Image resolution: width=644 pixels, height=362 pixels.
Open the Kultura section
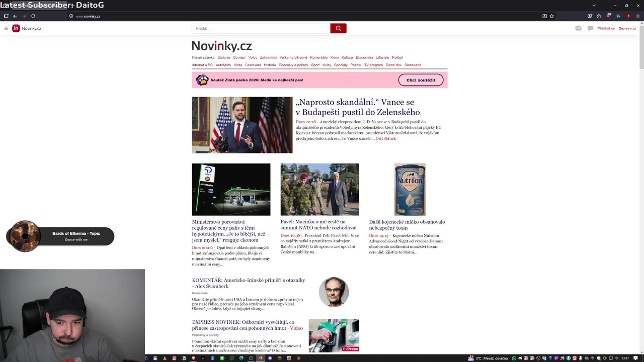click(x=347, y=57)
